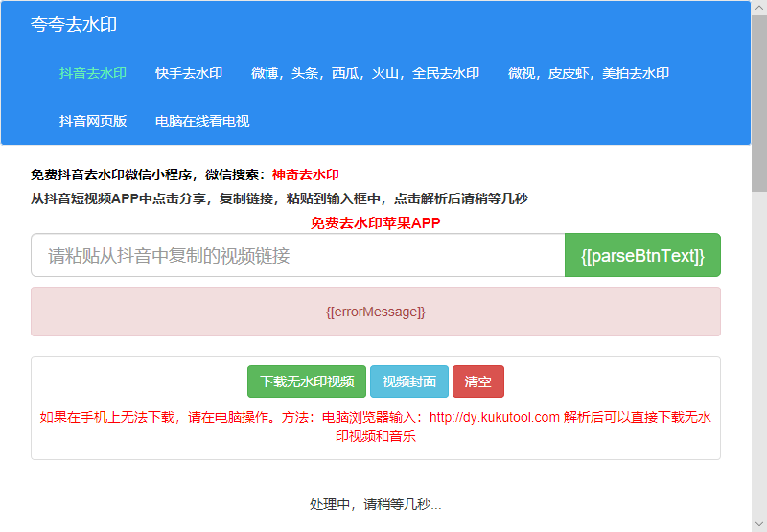
Task: Click the 下载无水印视频 button
Action: (307, 382)
